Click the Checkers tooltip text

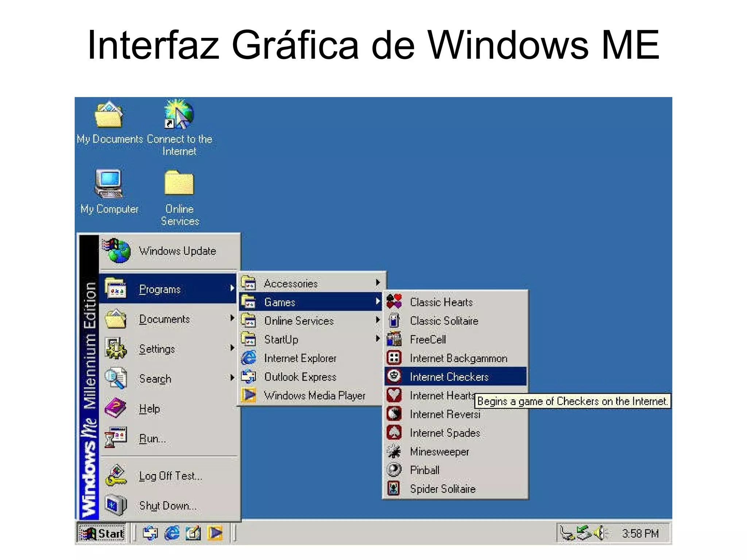click(572, 401)
